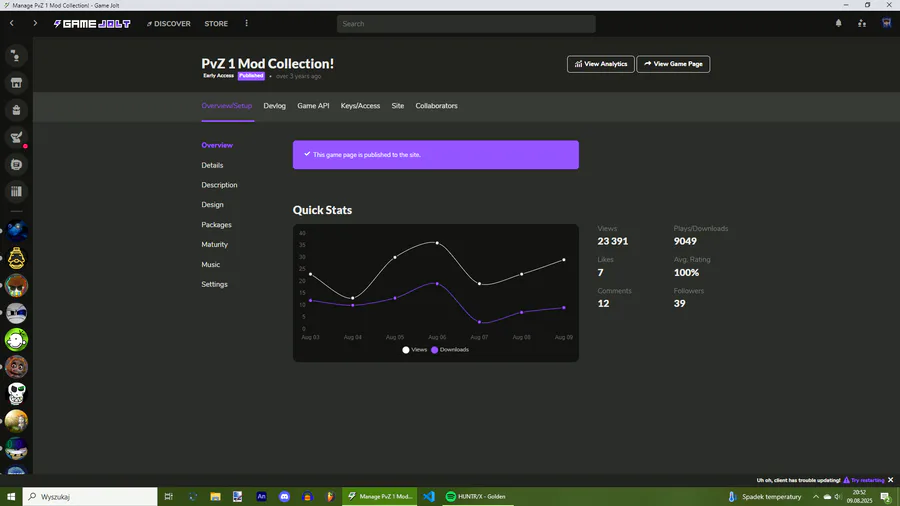The width and height of the screenshot is (900, 506).
Task: Switch to the Keys/Access tab
Action: tap(360, 106)
